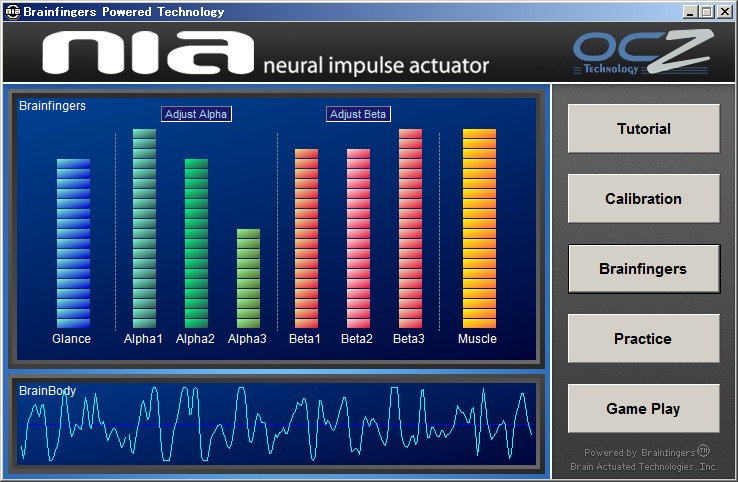Click the Alpha2 label
Screen dimensions: 738x482
pos(195,339)
